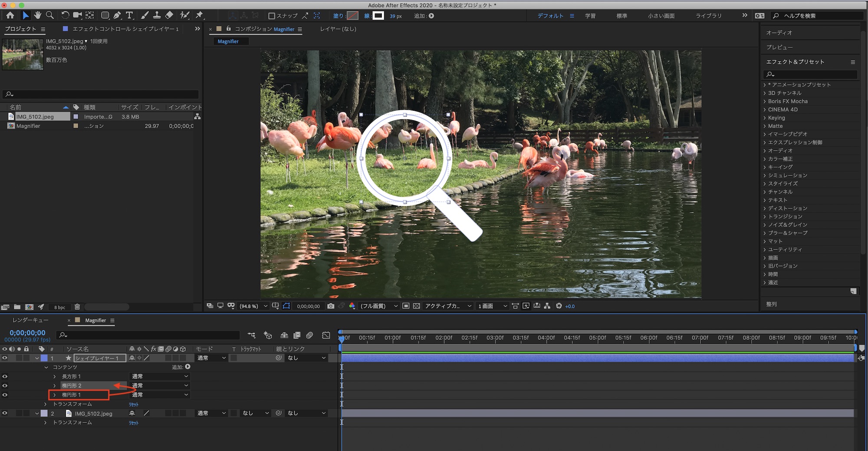Screen dimensions: 868x451
Task: Click the Home icon in toolbar
Action: (x=10, y=16)
